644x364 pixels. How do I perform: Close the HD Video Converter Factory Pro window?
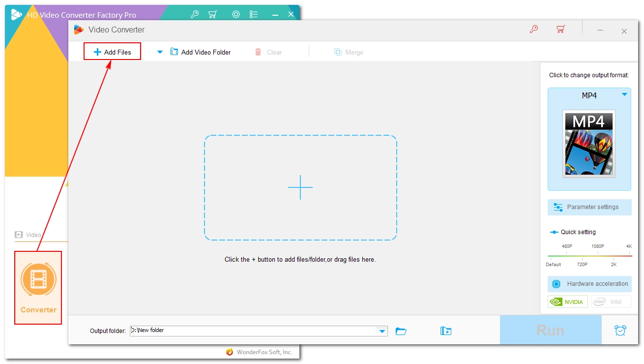(291, 15)
